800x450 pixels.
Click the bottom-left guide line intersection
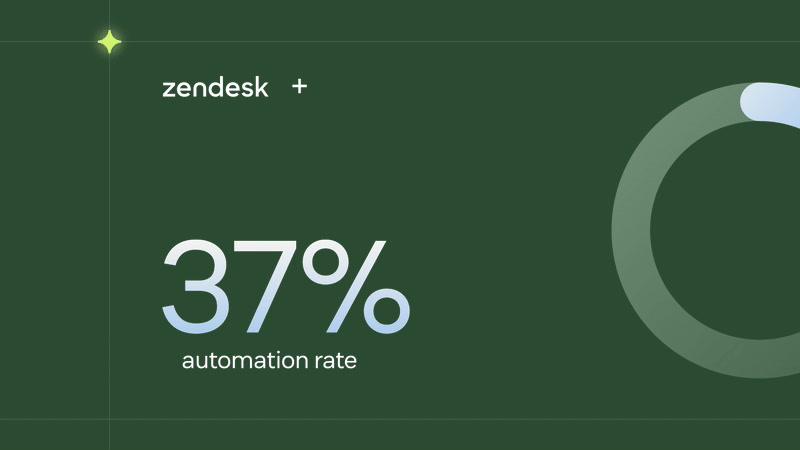pyautogui.click(x=109, y=419)
